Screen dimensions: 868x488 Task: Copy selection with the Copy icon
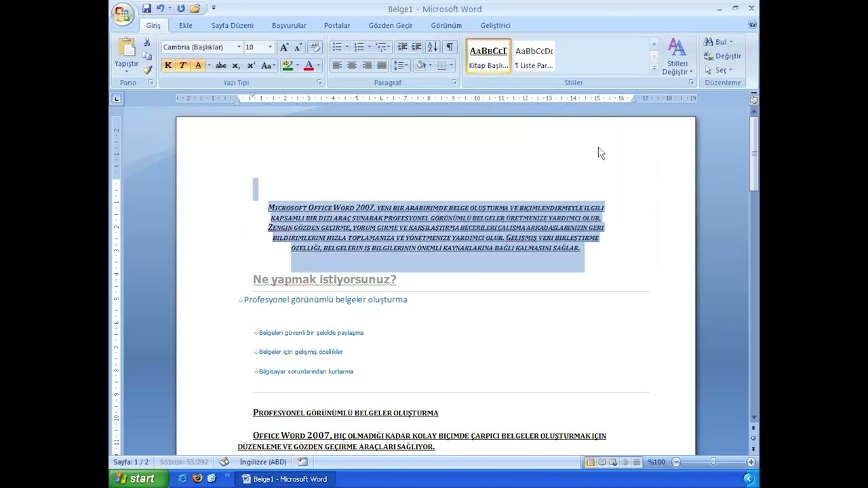point(147,56)
